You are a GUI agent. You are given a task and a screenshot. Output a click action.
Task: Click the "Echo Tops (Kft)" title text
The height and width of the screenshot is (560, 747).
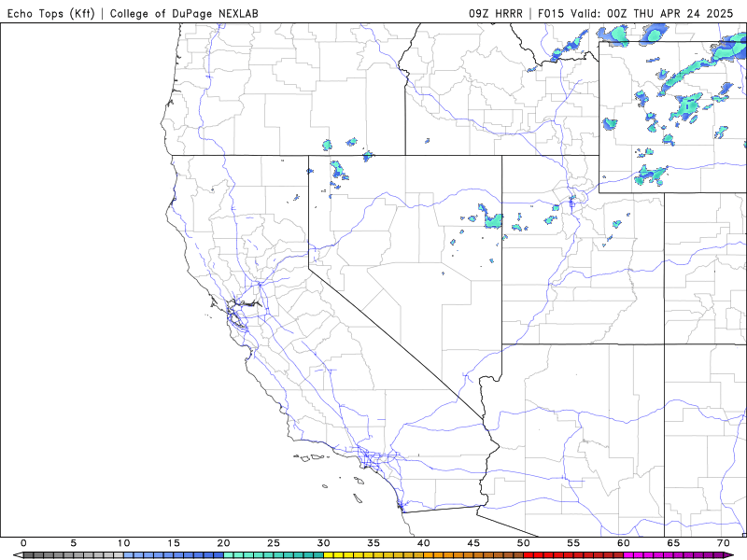tap(51, 13)
